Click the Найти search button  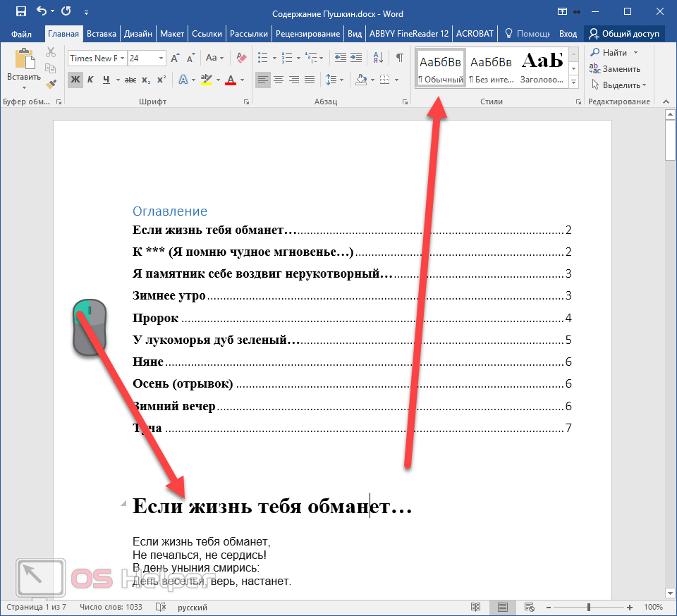point(609,53)
